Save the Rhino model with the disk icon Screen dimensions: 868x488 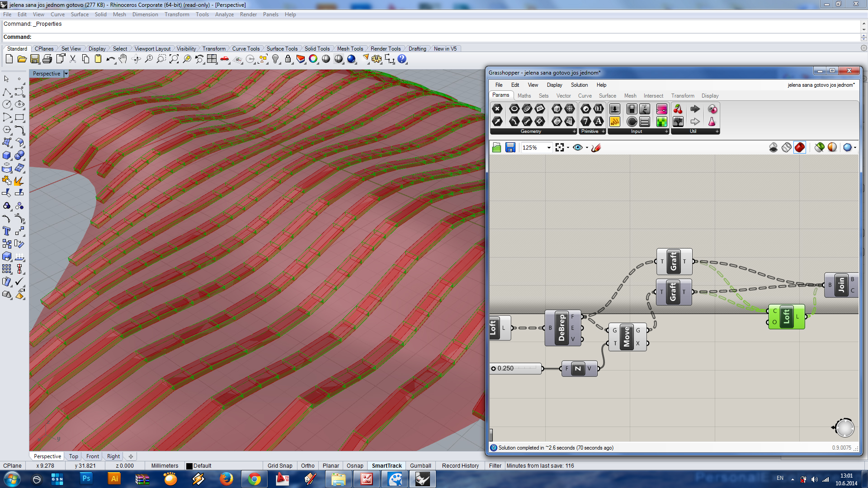pos(34,59)
